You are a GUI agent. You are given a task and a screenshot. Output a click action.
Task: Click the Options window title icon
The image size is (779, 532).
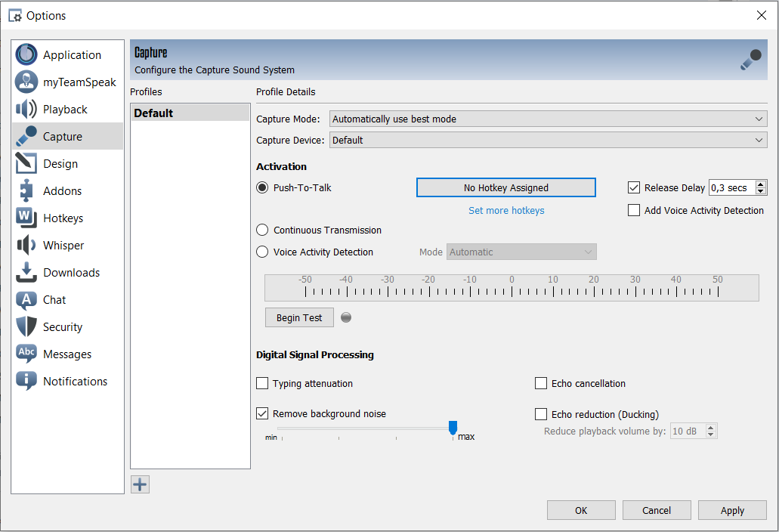click(x=15, y=16)
